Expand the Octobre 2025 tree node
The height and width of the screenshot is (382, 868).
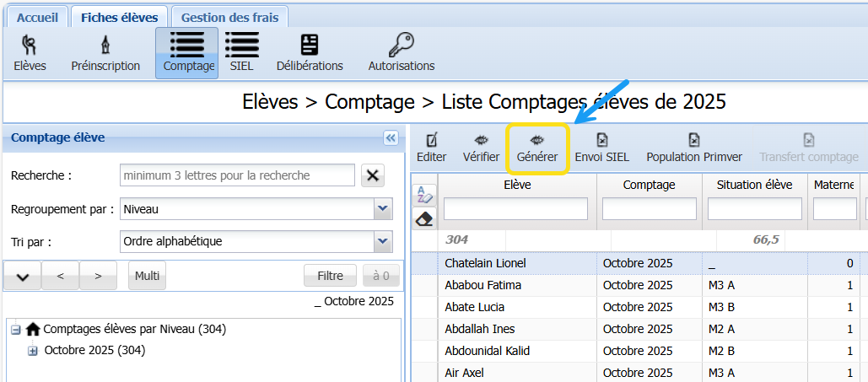tap(33, 351)
